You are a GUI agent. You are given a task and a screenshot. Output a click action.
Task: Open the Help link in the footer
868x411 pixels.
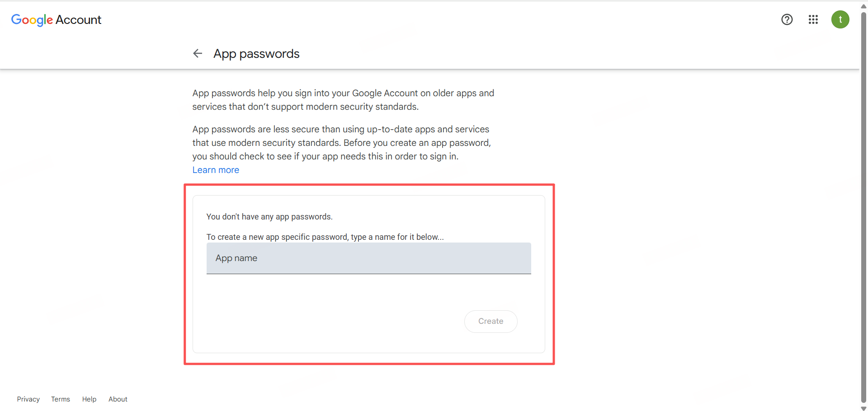(89, 399)
